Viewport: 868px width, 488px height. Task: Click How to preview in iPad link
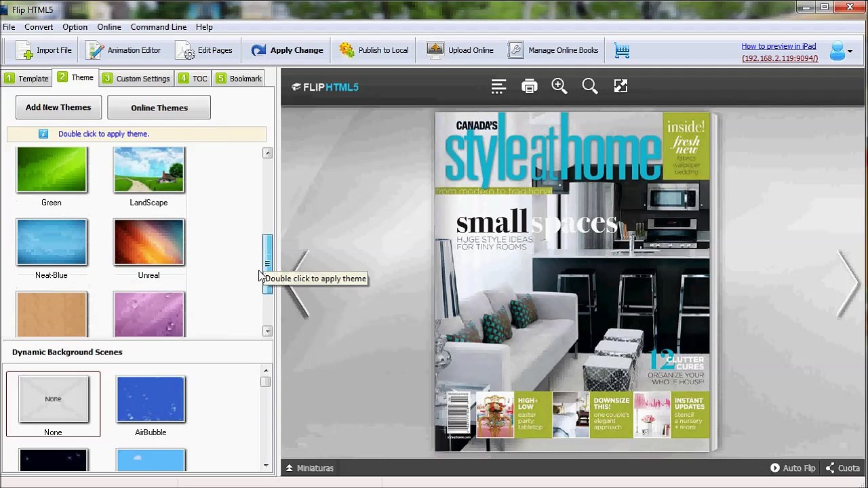tap(778, 46)
